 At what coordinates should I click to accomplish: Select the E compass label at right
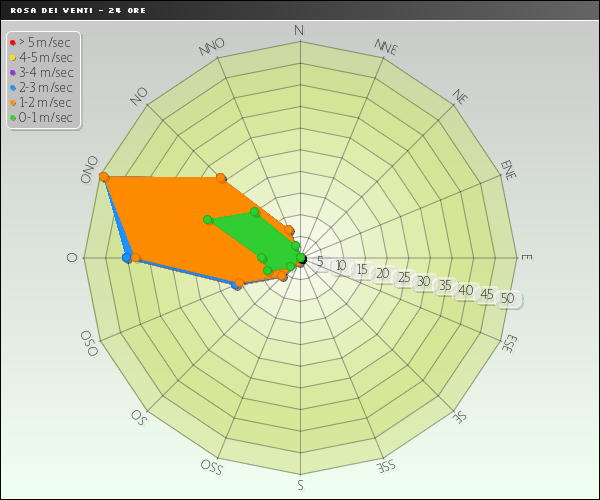(526, 258)
